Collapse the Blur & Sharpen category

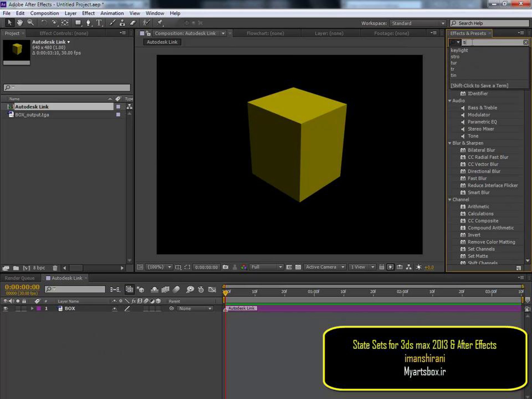[x=450, y=143]
